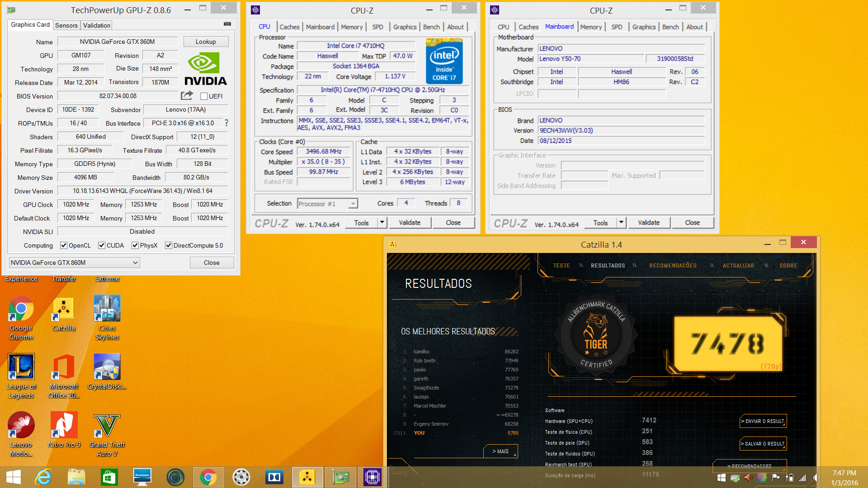Toggle the OpenCL checkbox
The image size is (868, 488).
64,245
